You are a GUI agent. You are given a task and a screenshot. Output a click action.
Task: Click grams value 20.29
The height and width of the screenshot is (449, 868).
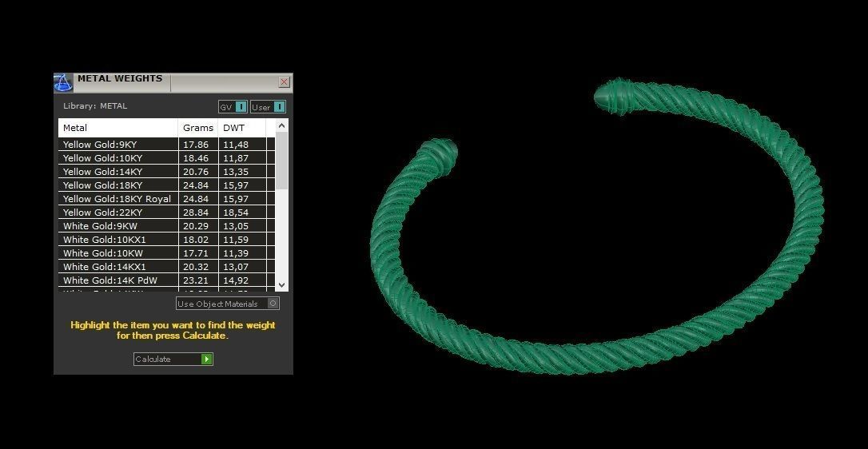coord(195,226)
